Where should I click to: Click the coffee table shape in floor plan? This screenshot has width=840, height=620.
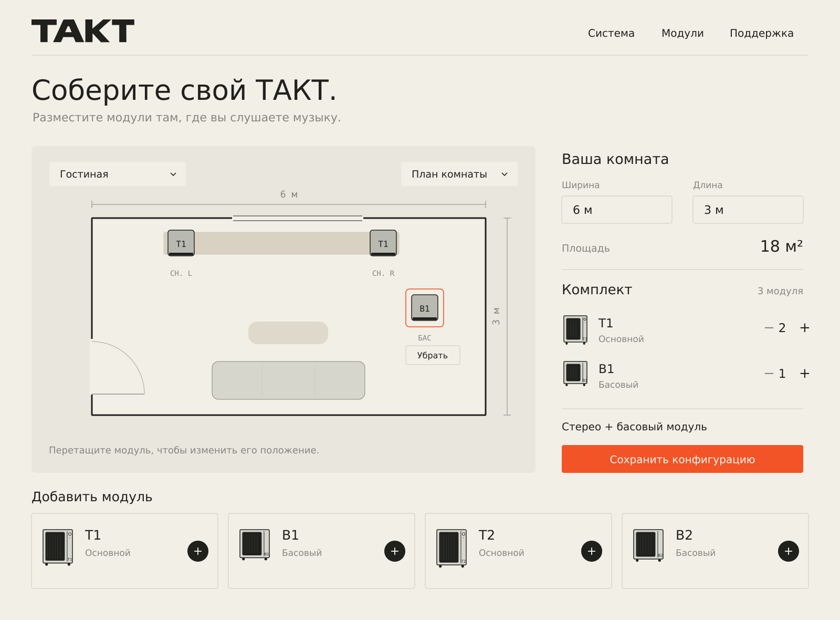288,333
